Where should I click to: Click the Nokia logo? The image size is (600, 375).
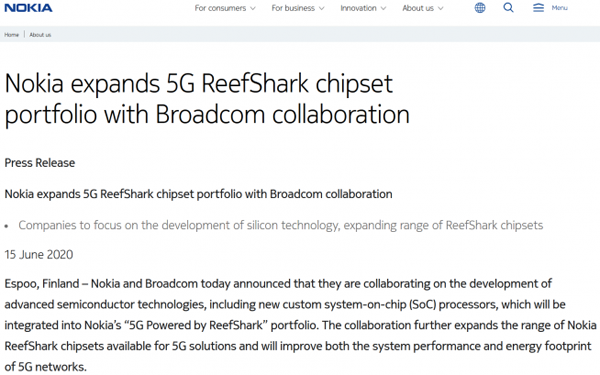(x=28, y=8)
